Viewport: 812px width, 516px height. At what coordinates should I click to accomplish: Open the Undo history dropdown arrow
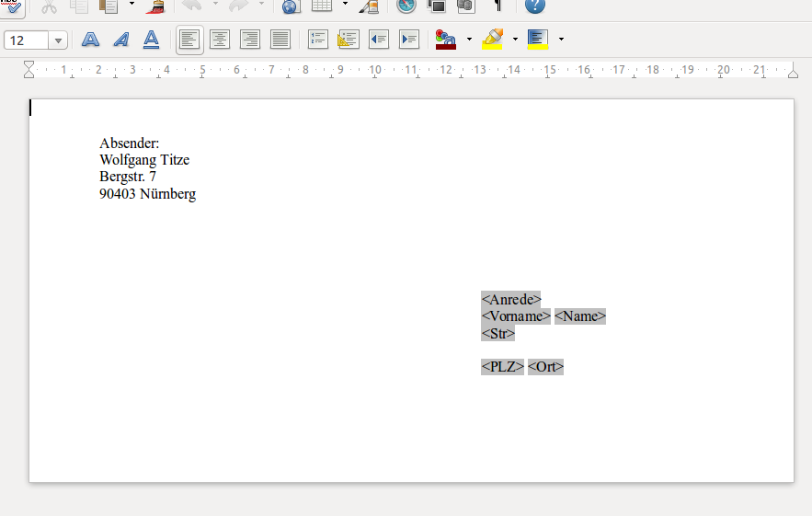click(x=215, y=5)
